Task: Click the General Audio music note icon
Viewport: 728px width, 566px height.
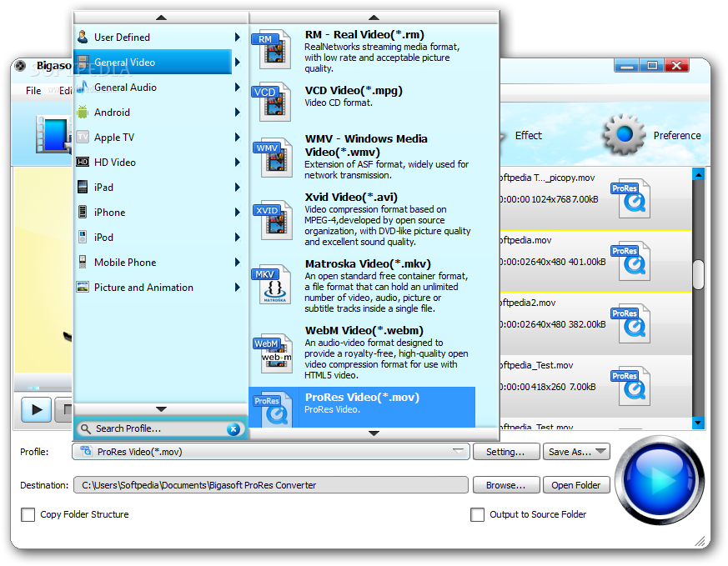Action: (83, 87)
